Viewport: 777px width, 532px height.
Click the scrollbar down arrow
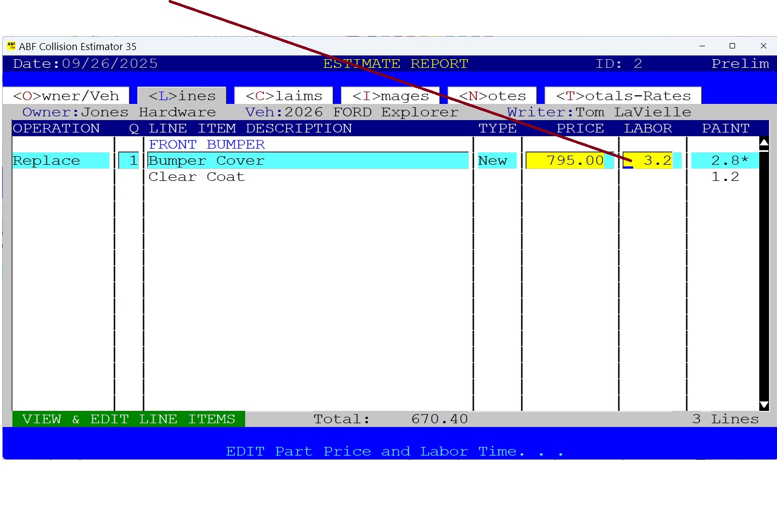763,404
